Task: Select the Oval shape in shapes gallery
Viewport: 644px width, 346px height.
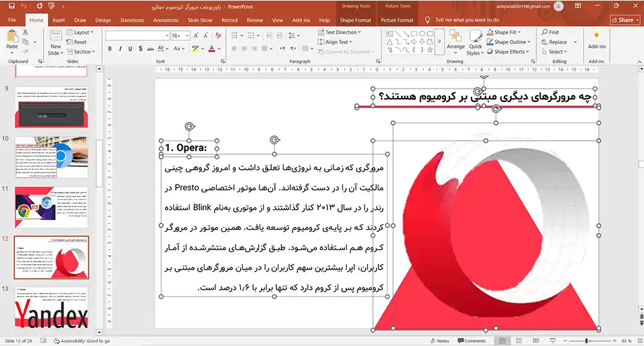Action: pyautogui.click(x=422, y=34)
